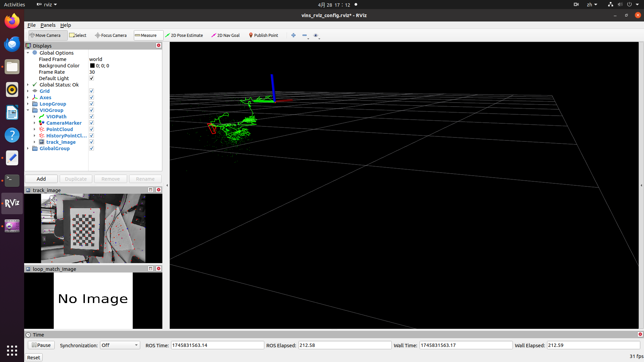Collapse the VIOGroup folder

point(28,110)
